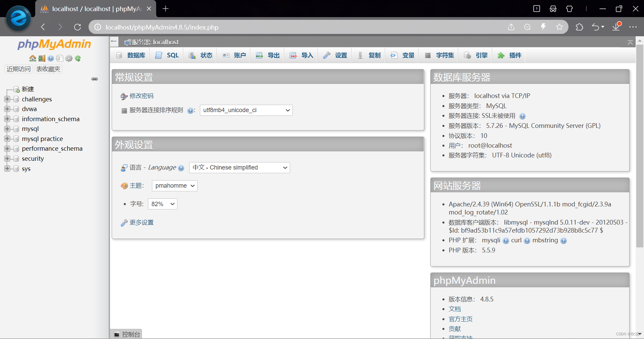Open the language selection dropdown
The image size is (644, 339).
[239, 167]
